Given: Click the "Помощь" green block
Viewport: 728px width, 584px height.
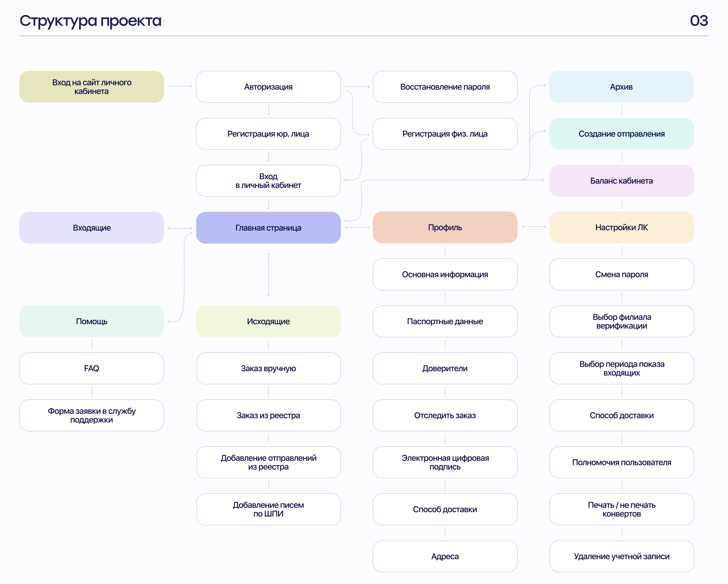Looking at the screenshot, I should pos(92,321).
